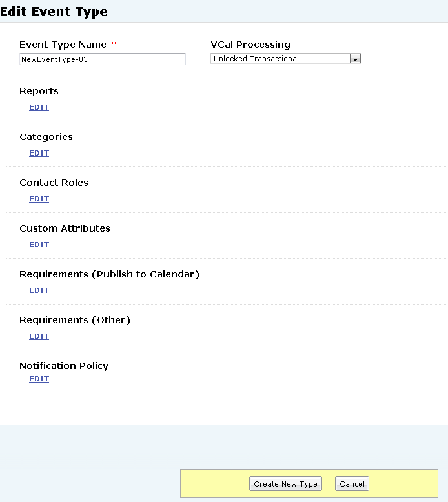This screenshot has height=502, width=448.
Task: Open EDIT link under Reports
Action: 39,107
